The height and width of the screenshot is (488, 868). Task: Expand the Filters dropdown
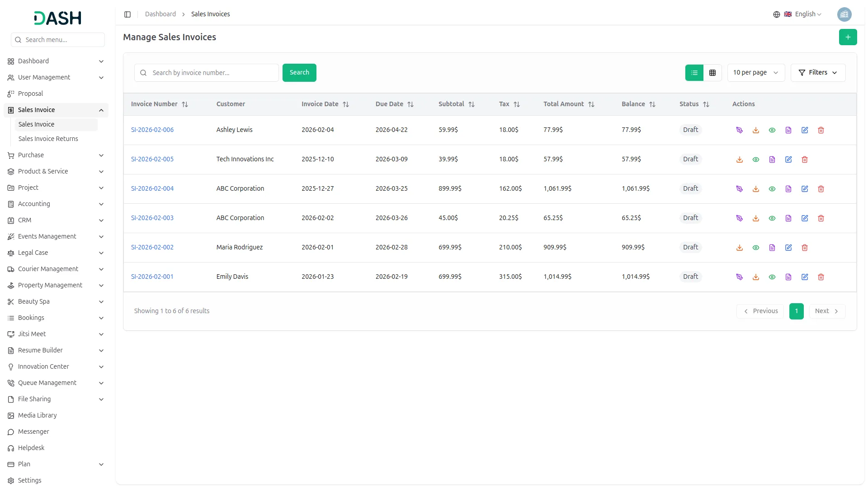[x=818, y=73]
